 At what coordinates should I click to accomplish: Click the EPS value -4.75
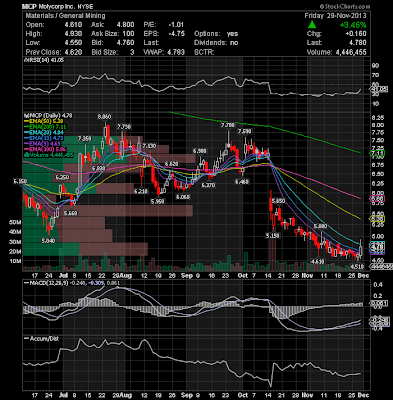176,34
